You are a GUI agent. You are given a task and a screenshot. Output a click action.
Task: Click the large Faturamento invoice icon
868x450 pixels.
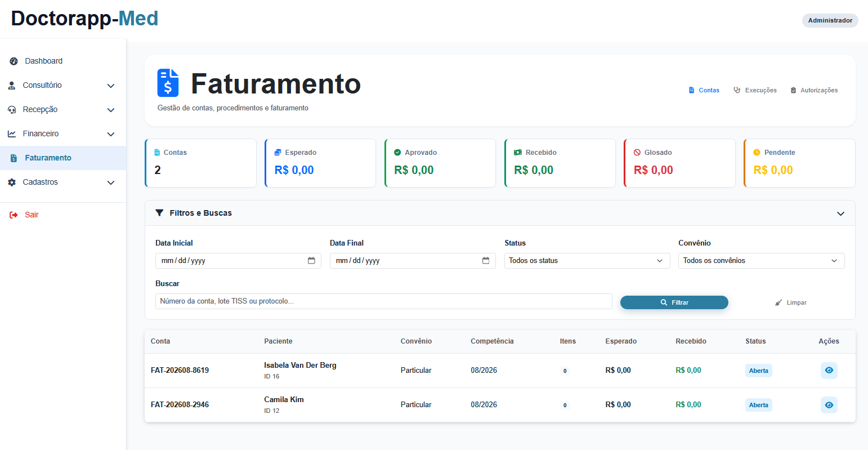(168, 83)
